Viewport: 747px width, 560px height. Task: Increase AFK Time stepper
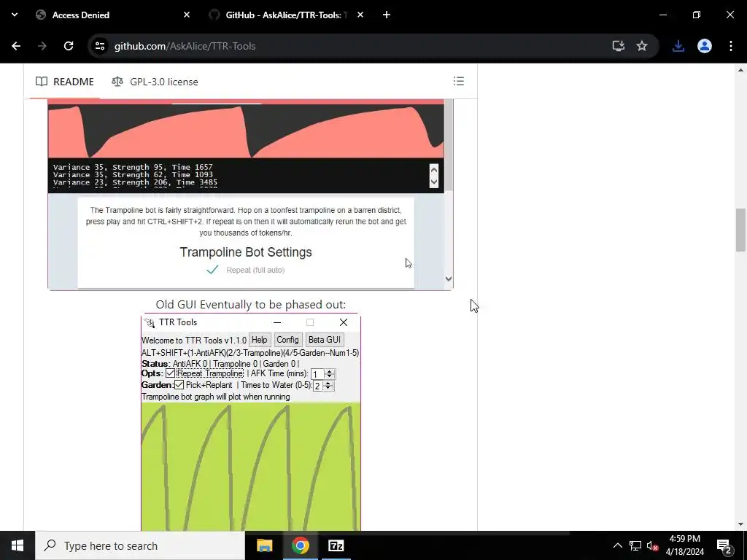coord(329,372)
